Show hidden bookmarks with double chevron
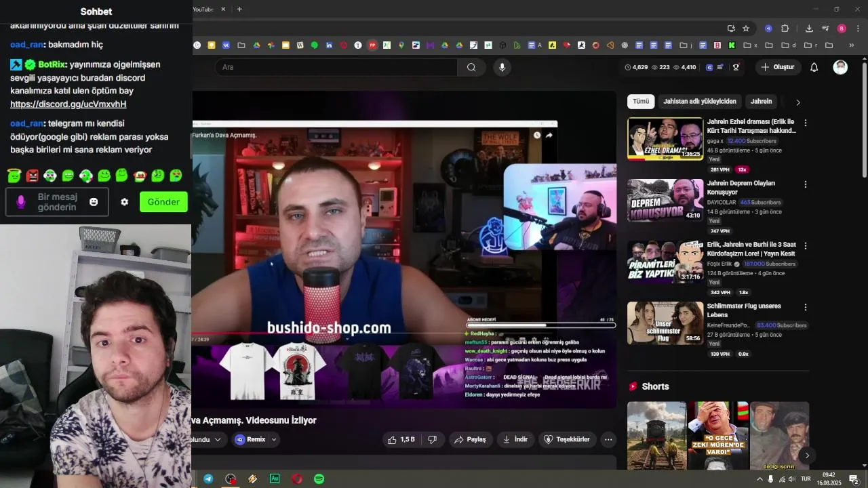The image size is (868, 488). coord(852,45)
